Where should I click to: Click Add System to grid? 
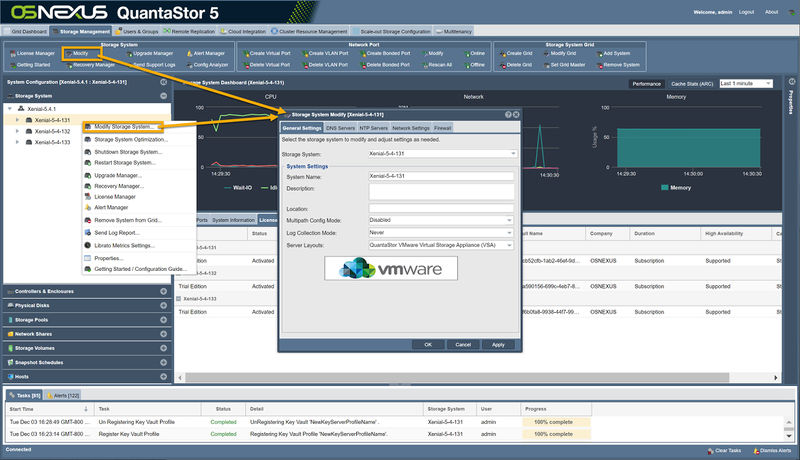point(613,54)
